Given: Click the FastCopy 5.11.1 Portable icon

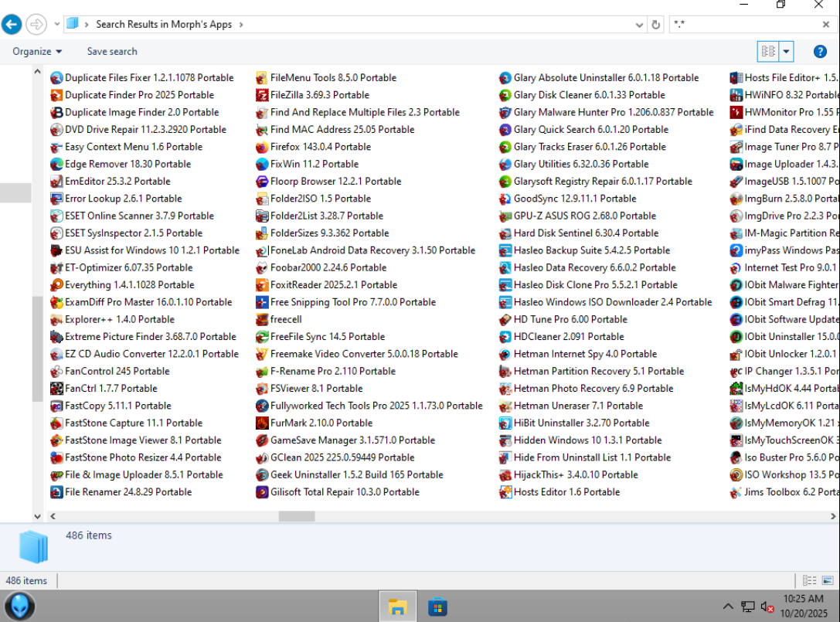Looking at the screenshot, I should pyautogui.click(x=56, y=406).
